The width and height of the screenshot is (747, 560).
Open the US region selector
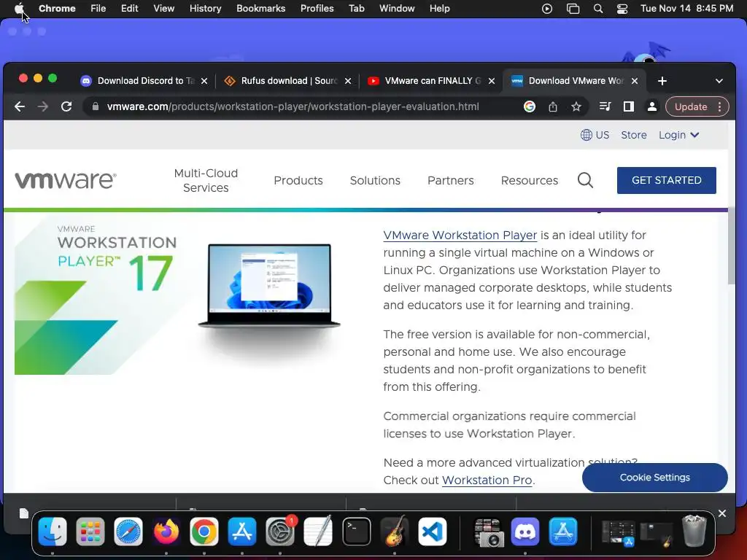[x=595, y=135]
